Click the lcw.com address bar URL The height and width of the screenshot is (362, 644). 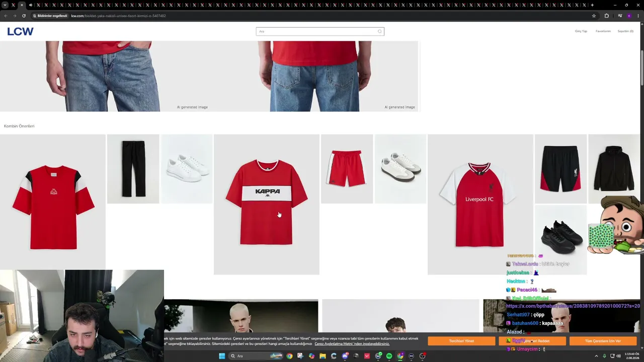tap(118, 16)
